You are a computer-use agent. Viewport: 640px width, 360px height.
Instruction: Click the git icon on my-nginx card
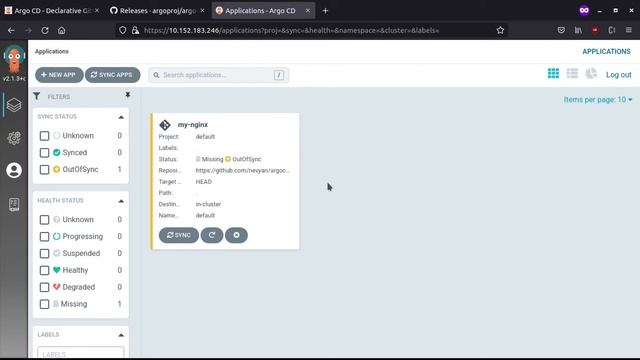tap(165, 124)
